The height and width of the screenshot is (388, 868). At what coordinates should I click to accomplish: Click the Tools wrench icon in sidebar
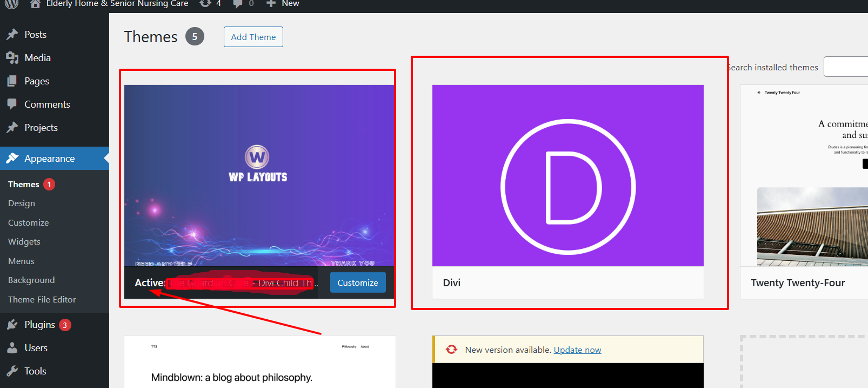click(x=12, y=371)
